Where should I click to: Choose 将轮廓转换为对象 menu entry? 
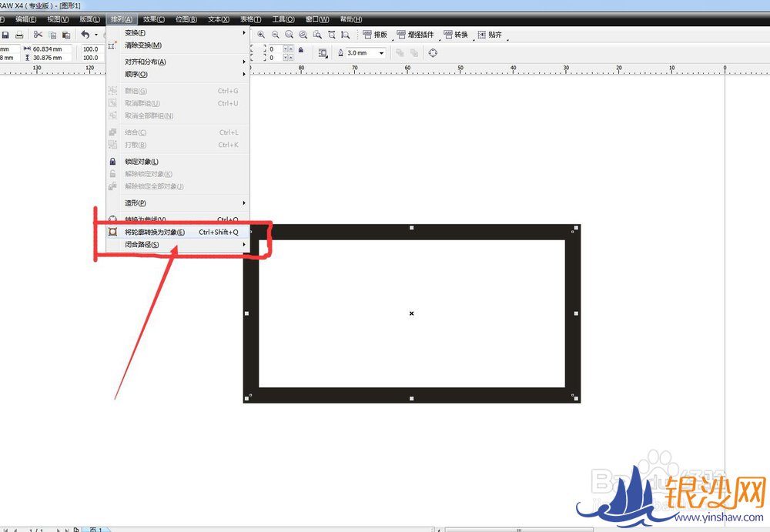point(155,232)
